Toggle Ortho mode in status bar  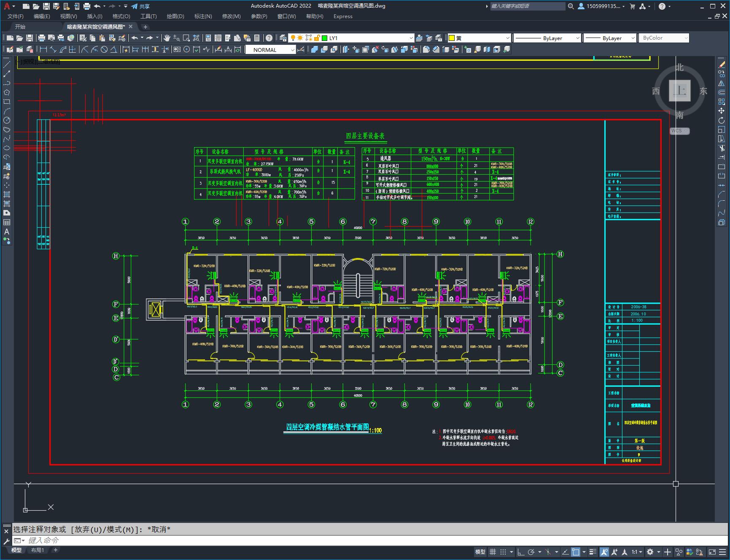pyautogui.click(x=521, y=552)
